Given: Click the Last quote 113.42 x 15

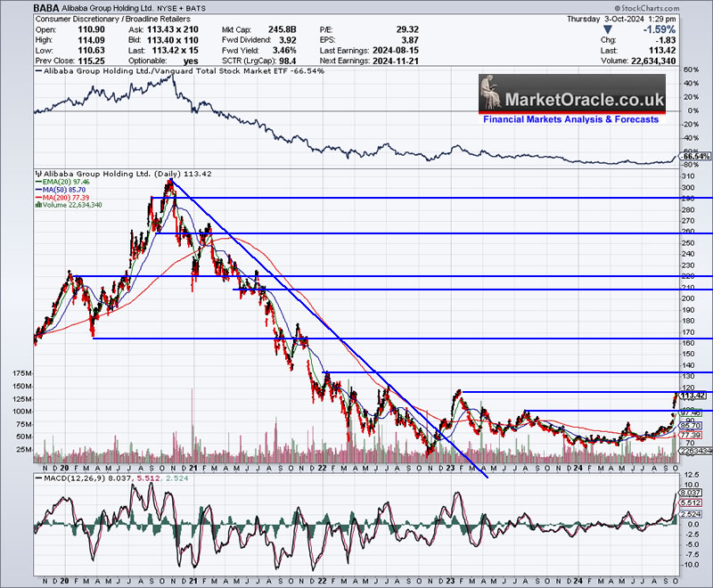Looking at the screenshot, I should [175, 51].
